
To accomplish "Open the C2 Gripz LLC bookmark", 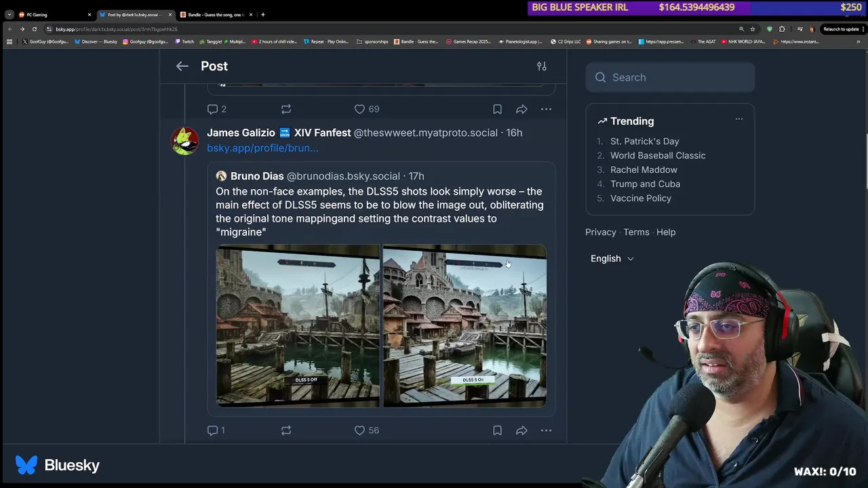I will tap(566, 41).
